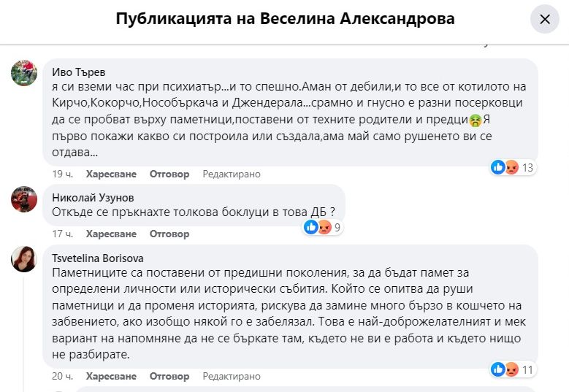Open Николай Узунов's profile name link
Viewport: 569px width, 392px height.
[x=94, y=196]
